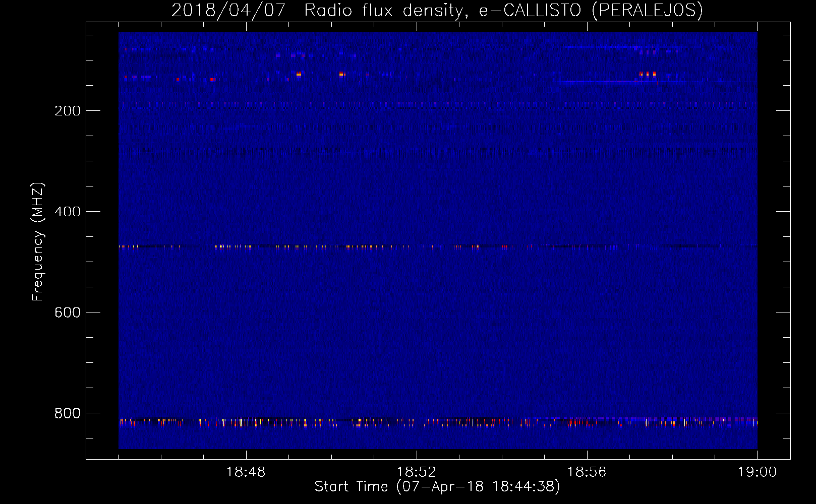Click the '18:48' time tick label
Screen dimensions: 816x504
pyautogui.click(x=246, y=472)
